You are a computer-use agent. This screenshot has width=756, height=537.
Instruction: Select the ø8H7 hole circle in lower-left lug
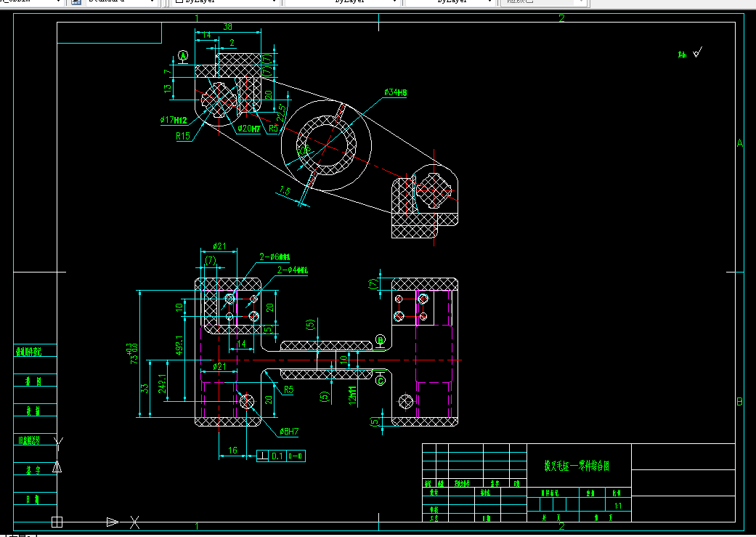[247, 401]
